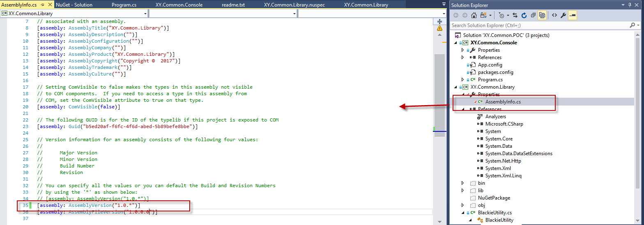Open the XY.Common.Library project scope dropdown
Image resolution: width=644 pixels, height=225 pixels.
tap(74, 14)
